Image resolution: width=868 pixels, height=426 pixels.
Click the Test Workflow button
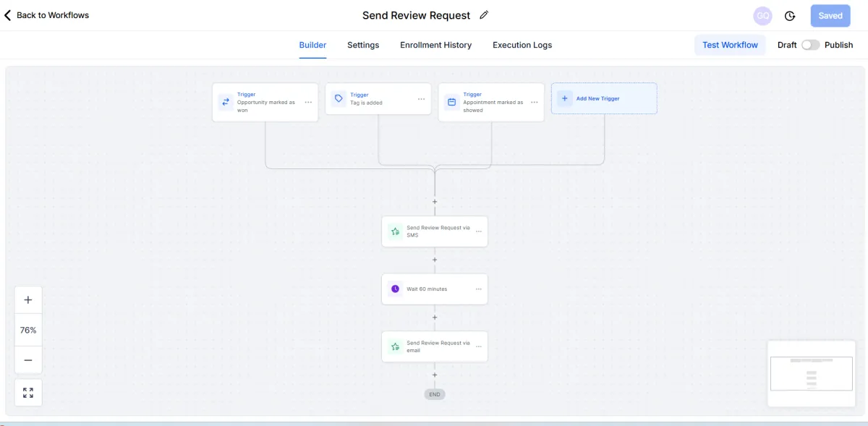(730, 45)
